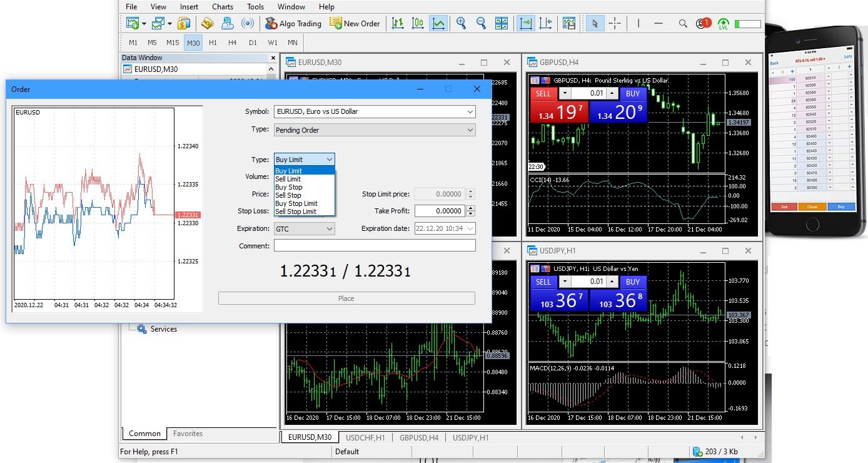Switch to the USDCHF,H1 chart tab

365,437
